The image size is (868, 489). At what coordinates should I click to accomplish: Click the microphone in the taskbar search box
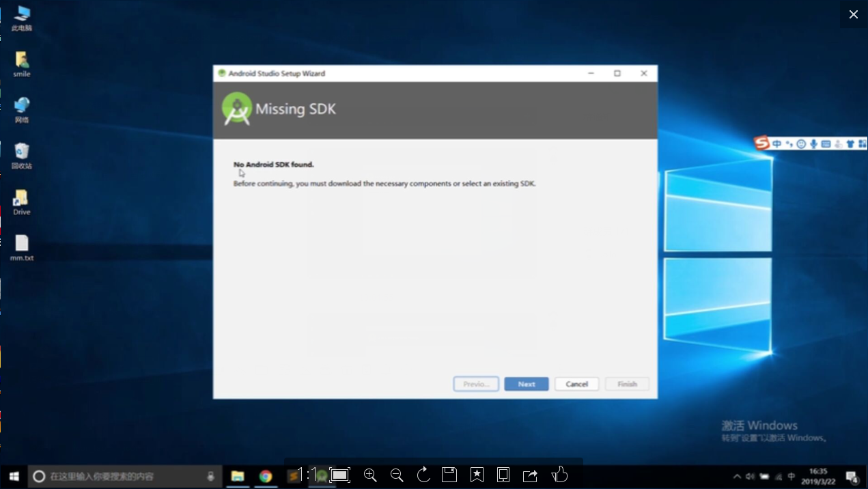(211, 476)
